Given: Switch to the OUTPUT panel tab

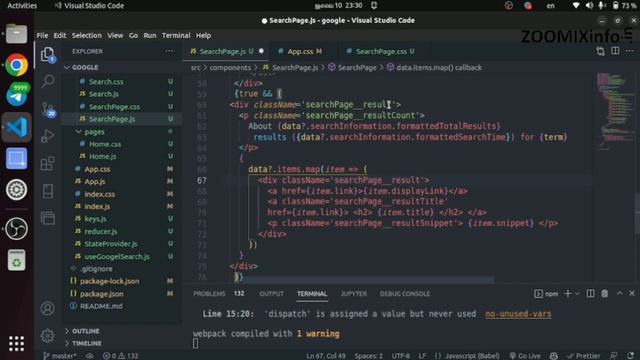Looking at the screenshot, I should tap(271, 294).
